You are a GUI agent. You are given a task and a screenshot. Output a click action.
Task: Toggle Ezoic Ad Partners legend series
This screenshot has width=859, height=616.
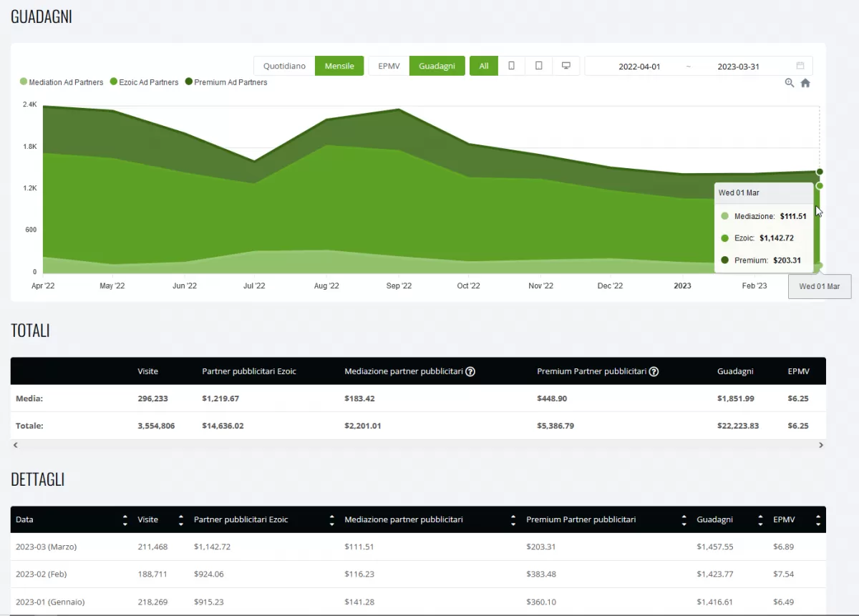tap(144, 82)
